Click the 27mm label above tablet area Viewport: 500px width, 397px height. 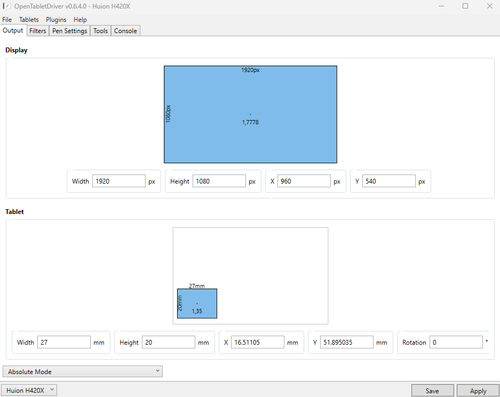(197, 286)
